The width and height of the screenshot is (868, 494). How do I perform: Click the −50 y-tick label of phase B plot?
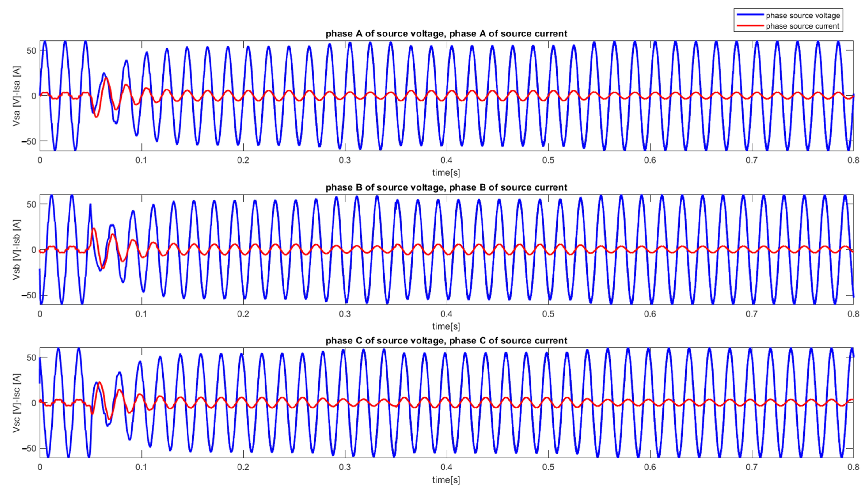[x=29, y=295]
